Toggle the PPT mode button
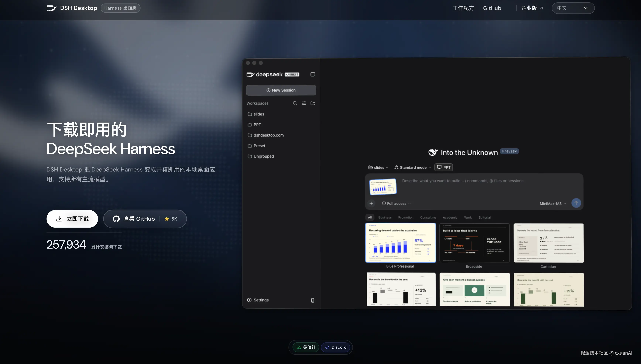 (x=443, y=167)
